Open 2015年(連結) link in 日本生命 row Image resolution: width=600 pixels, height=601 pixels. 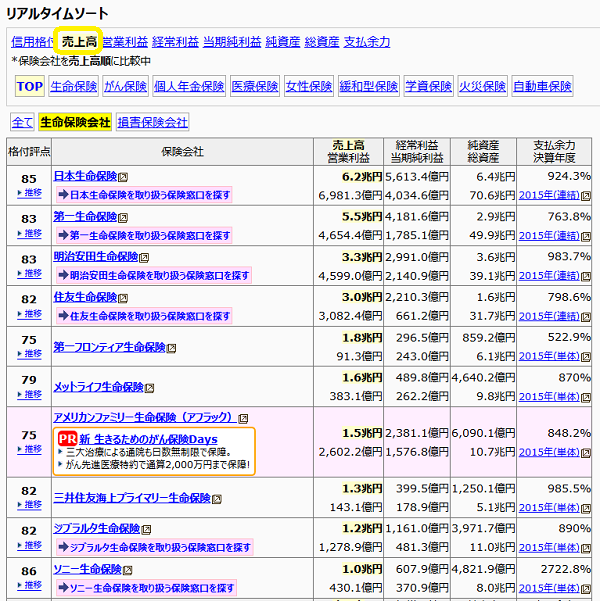coord(549,195)
